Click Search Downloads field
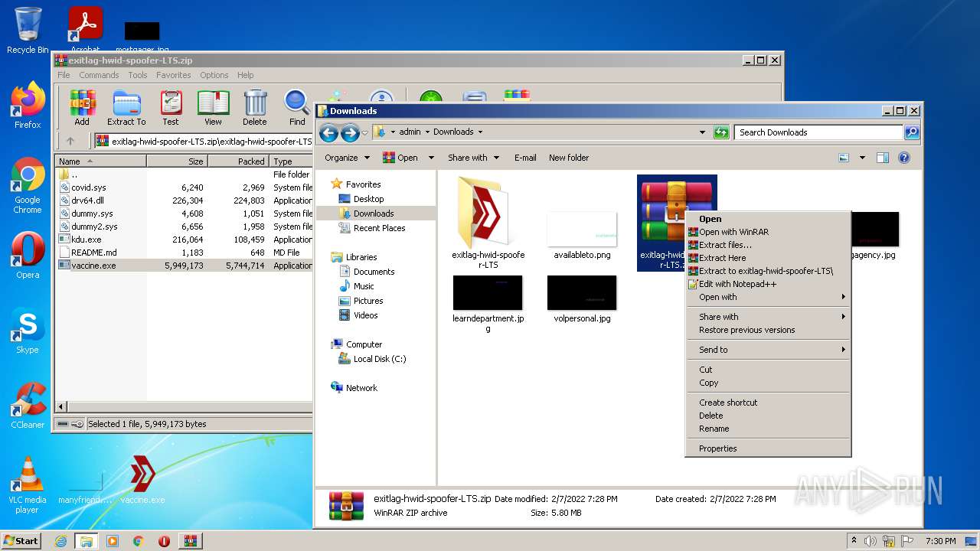This screenshot has width=980, height=551. [818, 132]
